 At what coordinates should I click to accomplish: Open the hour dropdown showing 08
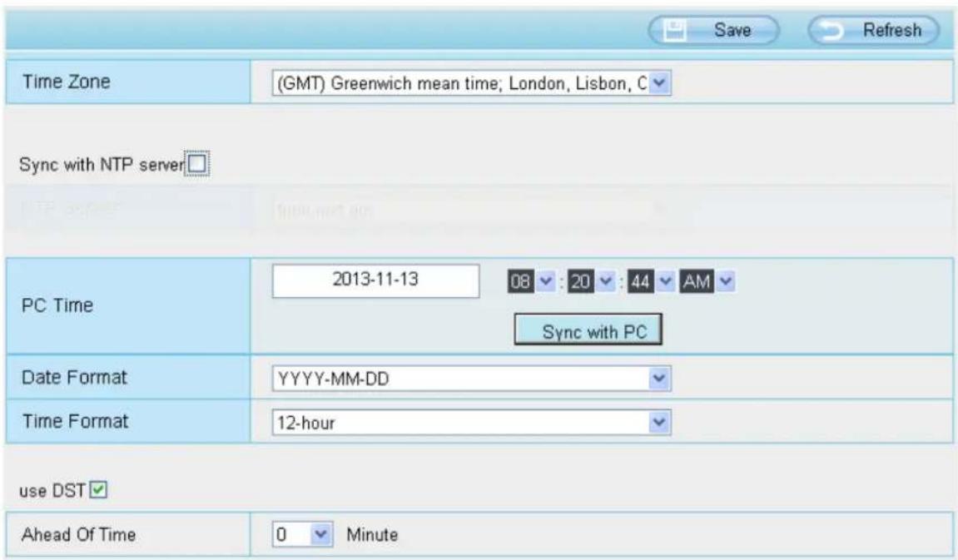[531, 281]
